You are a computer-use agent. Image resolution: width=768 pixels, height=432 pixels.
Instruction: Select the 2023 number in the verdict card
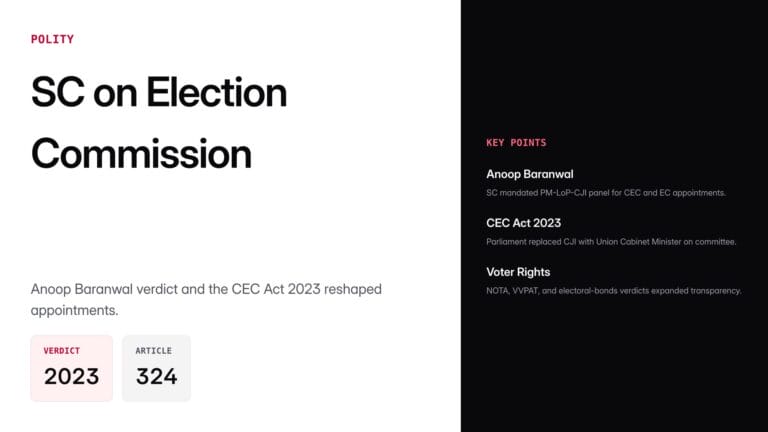71,376
